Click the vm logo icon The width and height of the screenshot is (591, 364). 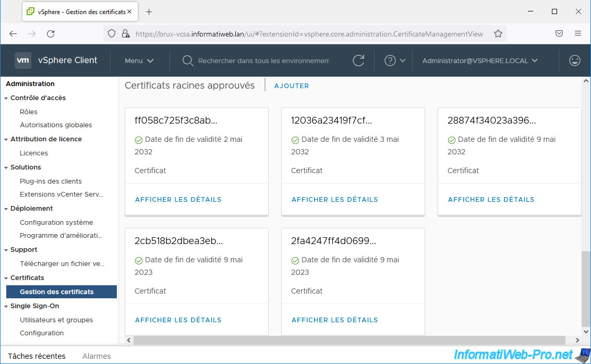tap(23, 60)
